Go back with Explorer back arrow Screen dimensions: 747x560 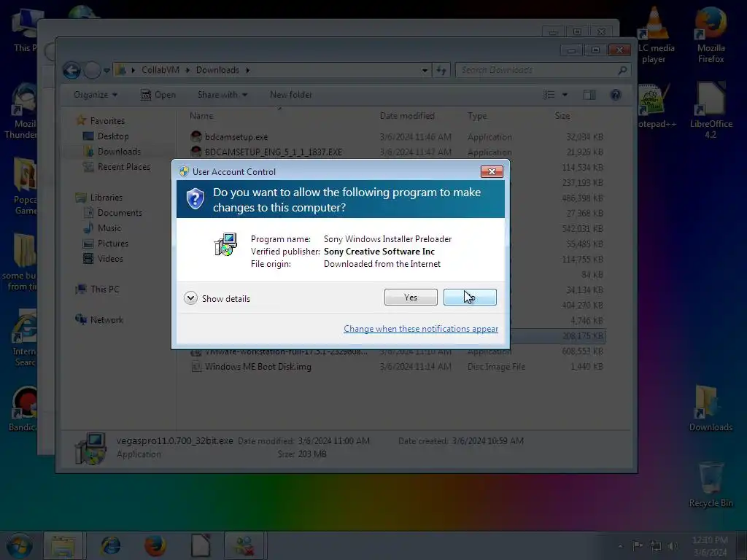tap(71, 71)
